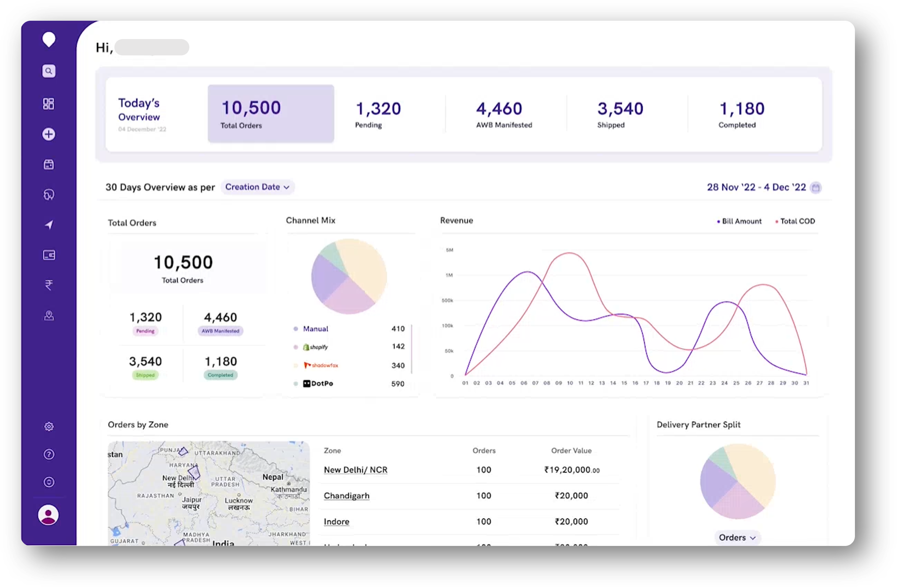Open the Chandigarh zone link
The image size is (897, 588).
346,496
